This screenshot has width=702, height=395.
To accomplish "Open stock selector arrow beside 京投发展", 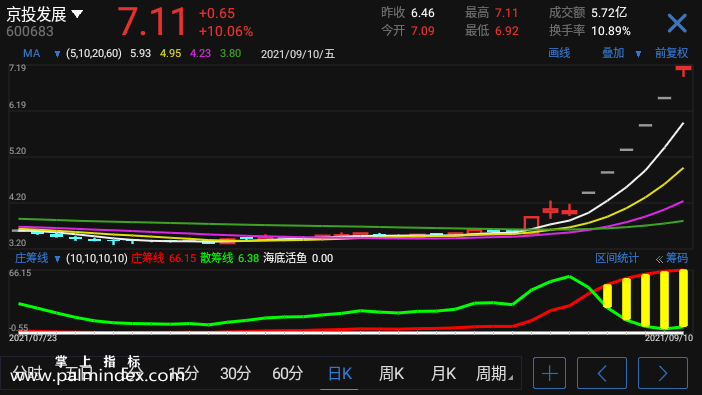I will [77, 14].
